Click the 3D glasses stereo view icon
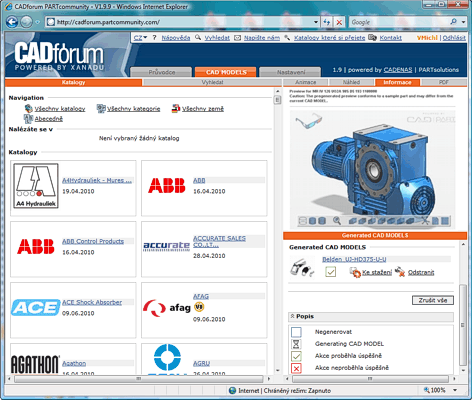 [308, 120]
